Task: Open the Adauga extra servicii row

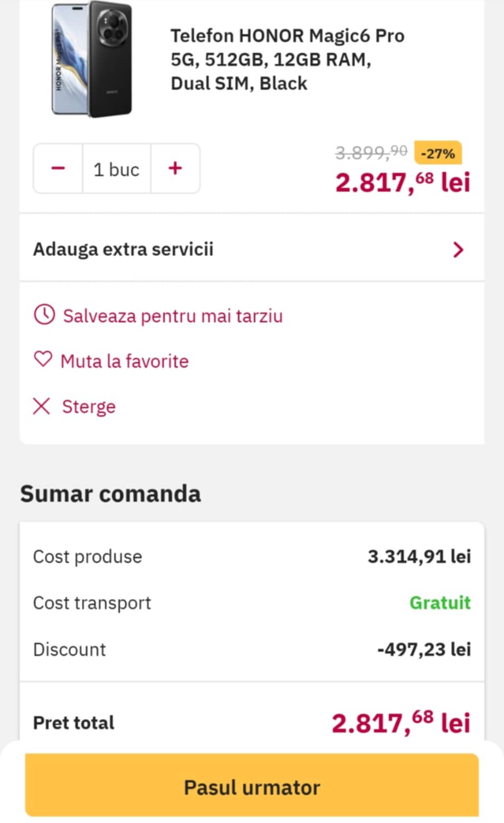Action: [x=124, y=249]
